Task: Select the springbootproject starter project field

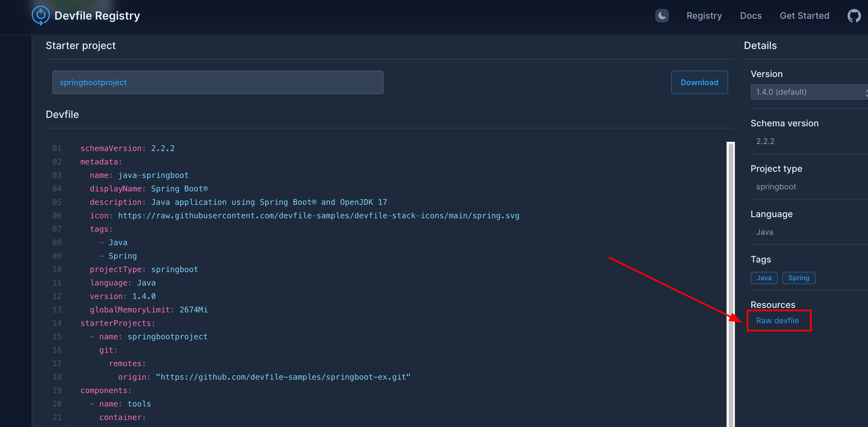Action: coord(218,82)
